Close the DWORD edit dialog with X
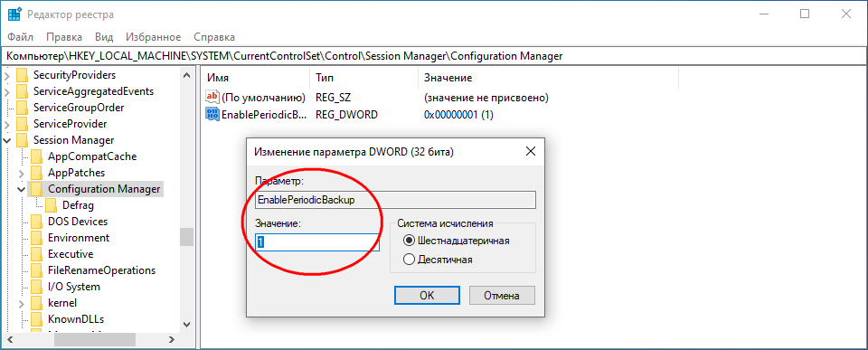Screen dimensions: 868x350 [530, 151]
